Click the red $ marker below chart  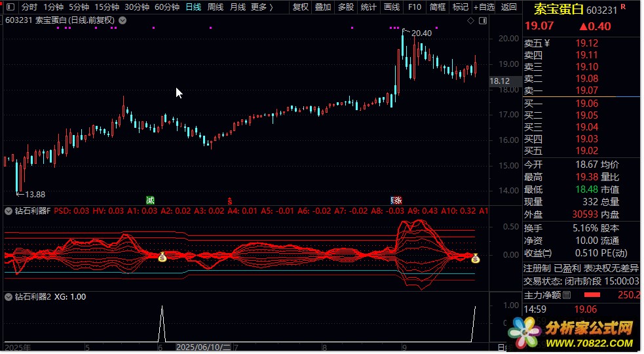point(230,201)
